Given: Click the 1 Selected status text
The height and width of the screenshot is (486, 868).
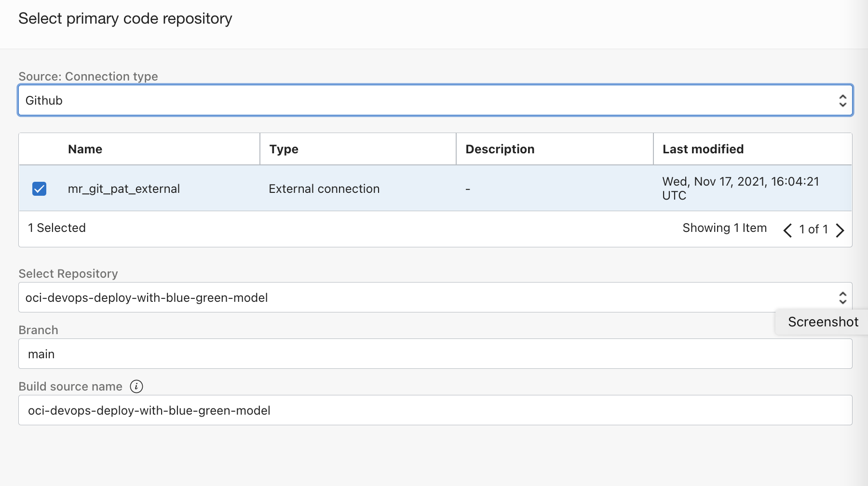Looking at the screenshot, I should coord(57,228).
